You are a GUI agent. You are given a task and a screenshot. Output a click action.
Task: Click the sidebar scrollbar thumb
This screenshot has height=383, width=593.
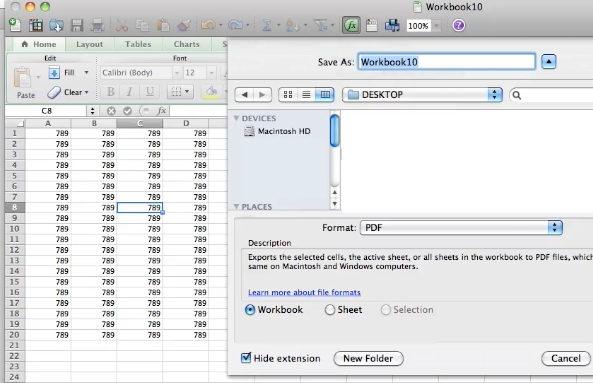pos(334,130)
